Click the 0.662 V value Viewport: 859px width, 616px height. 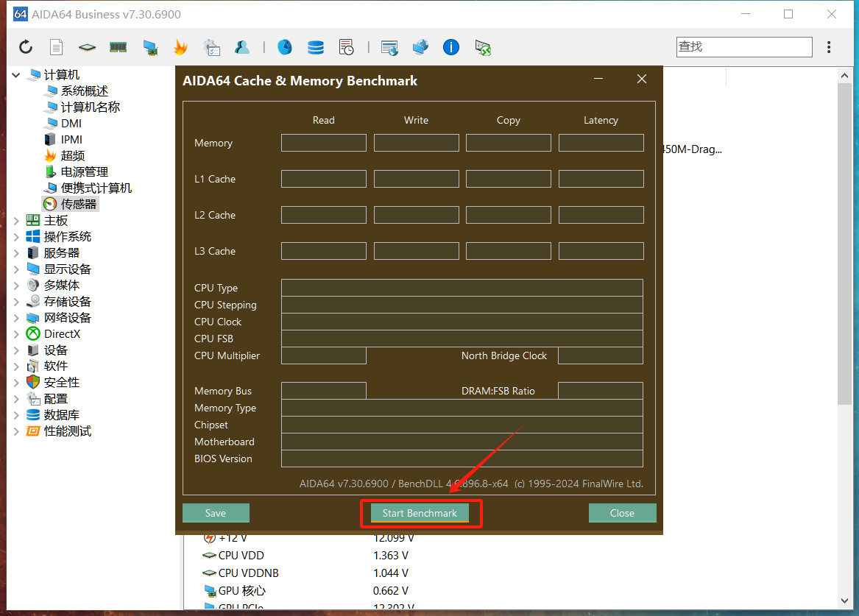391,591
